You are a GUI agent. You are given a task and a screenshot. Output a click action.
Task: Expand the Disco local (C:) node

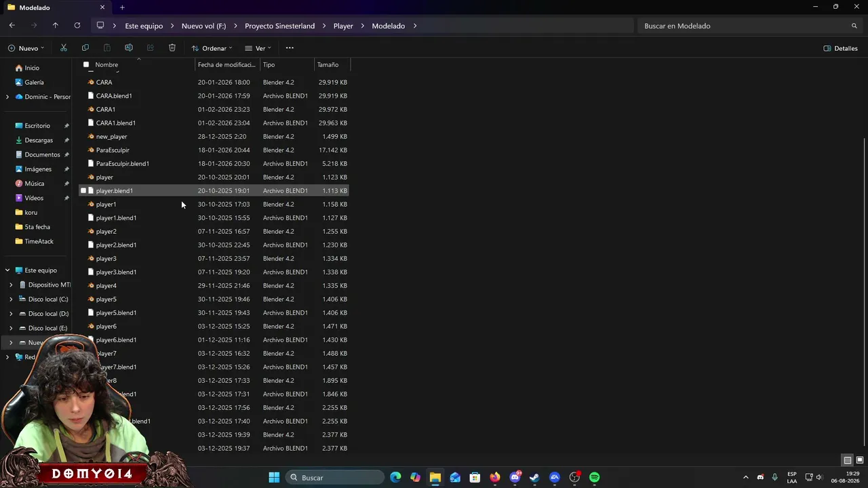point(11,300)
